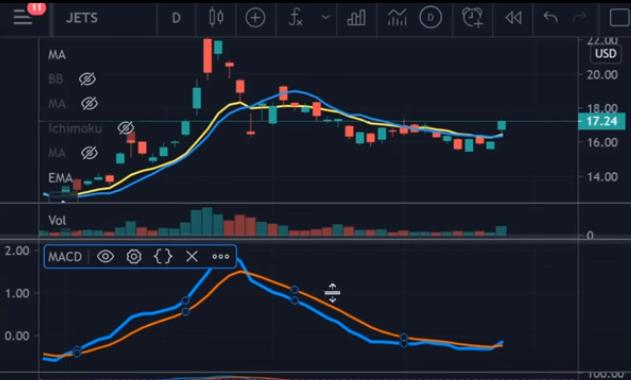This screenshot has width=631, height=380.
Task: Remove the MACD indicator with X
Action: point(192,256)
